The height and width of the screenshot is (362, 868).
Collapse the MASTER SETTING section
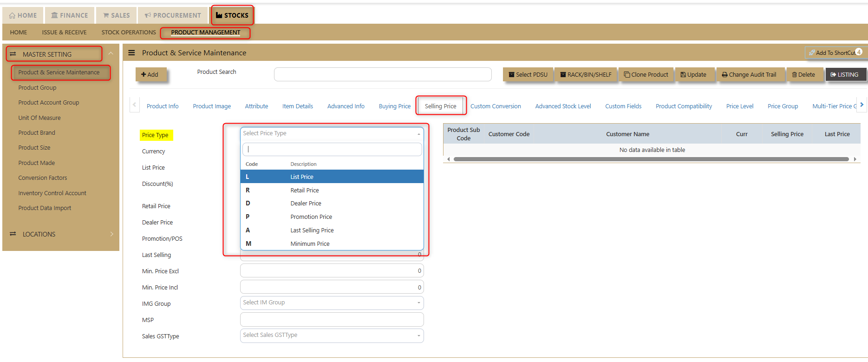click(111, 54)
